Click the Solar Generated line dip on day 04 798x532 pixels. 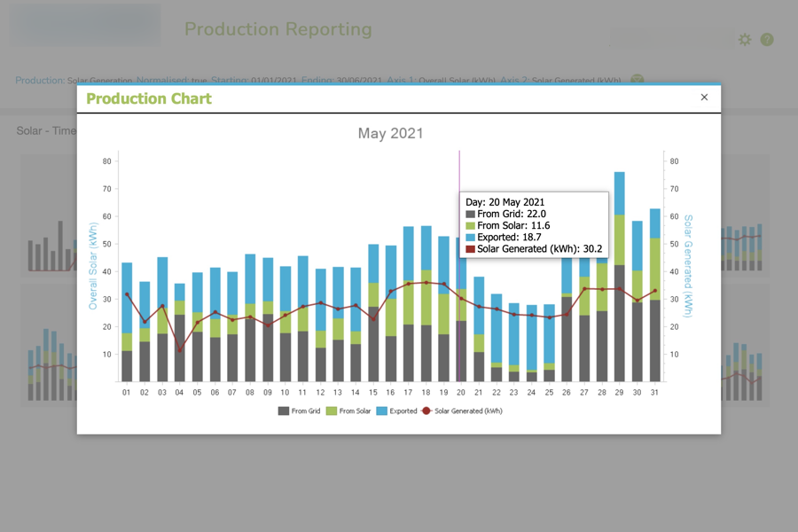pyautogui.click(x=180, y=350)
